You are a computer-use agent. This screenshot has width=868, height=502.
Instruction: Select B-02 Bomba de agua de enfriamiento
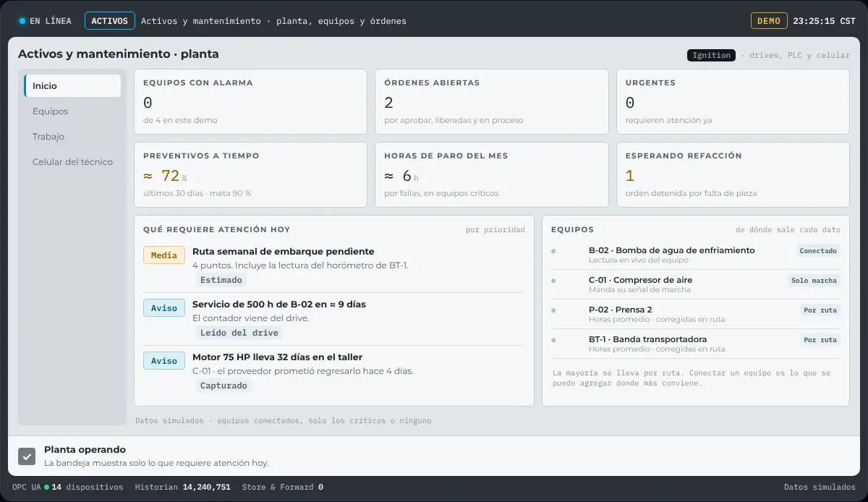[696, 255]
